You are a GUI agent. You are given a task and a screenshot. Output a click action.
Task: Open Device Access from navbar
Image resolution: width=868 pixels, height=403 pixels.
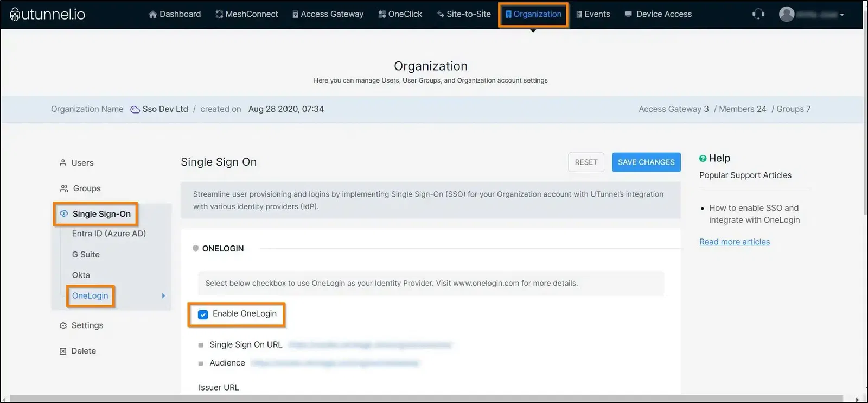click(x=658, y=14)
